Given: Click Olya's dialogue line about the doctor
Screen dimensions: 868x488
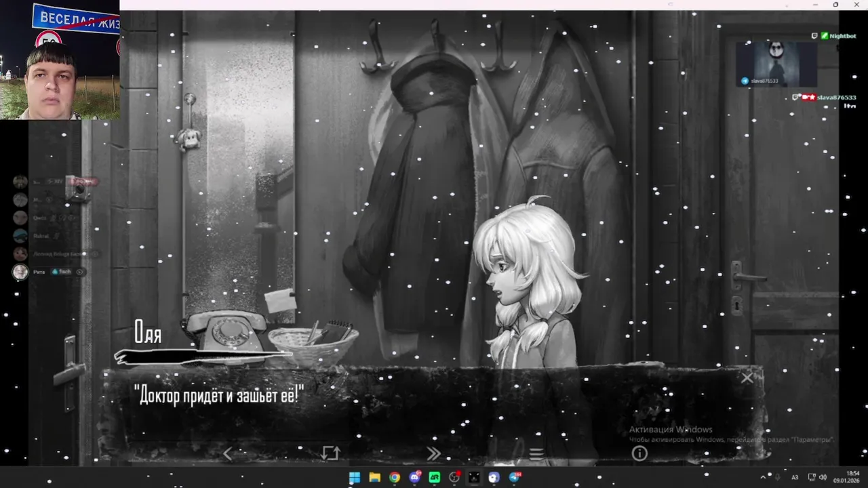Looking at the screenshot, I should 218,394.
